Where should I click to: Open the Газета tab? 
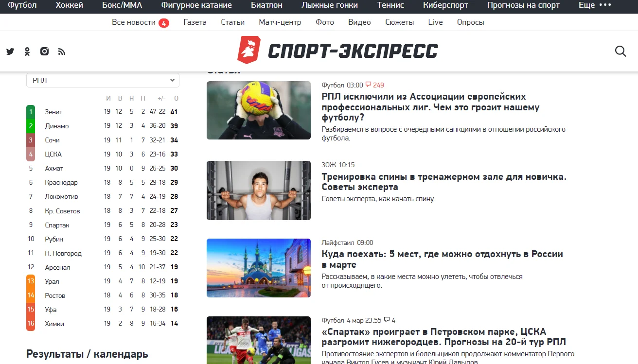tap(195, 22)
